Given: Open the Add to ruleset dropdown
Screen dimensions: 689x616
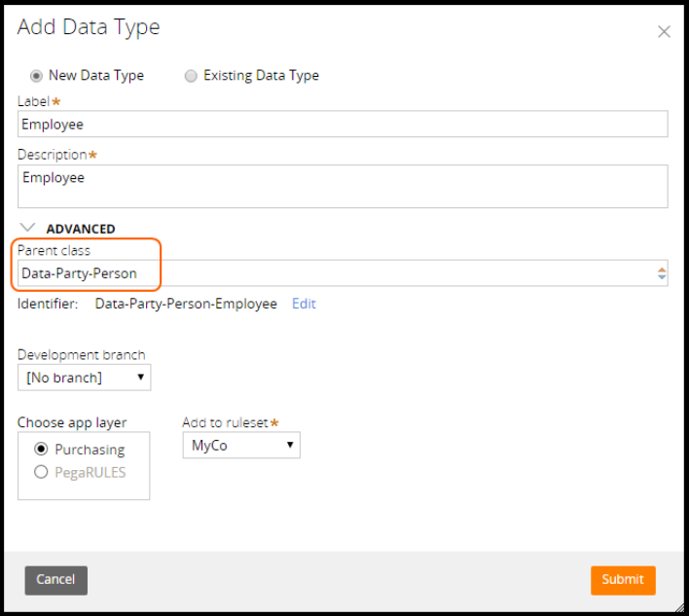Looking at the screenshot, I should pos(241,445).
